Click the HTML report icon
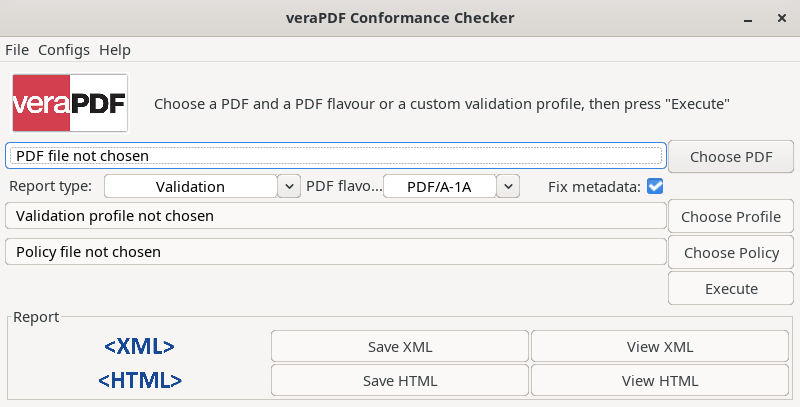This screenshot has height=407, width=800. point(140,380)
